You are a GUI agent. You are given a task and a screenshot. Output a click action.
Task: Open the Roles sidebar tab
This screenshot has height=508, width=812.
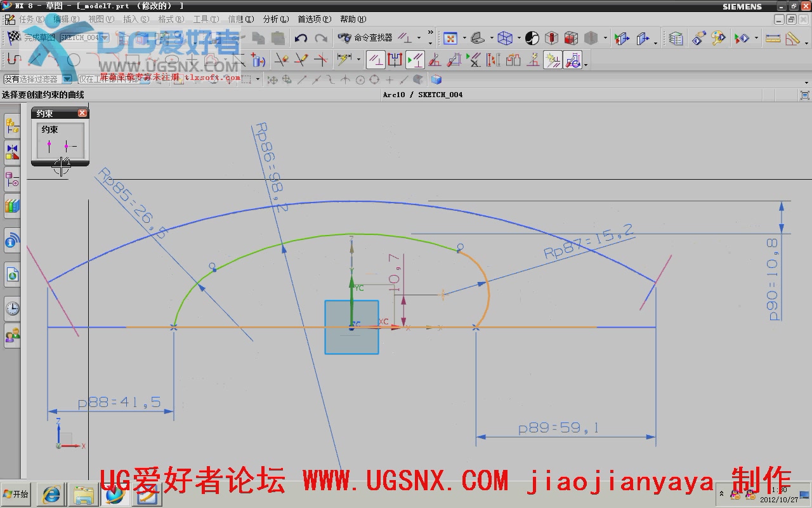pos(12,335)
